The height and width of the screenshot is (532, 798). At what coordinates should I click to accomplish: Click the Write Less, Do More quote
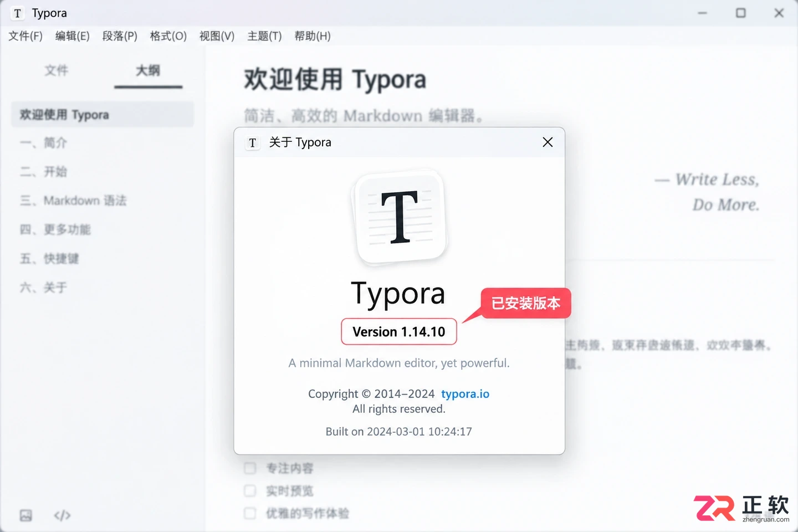tap(708, 192)
